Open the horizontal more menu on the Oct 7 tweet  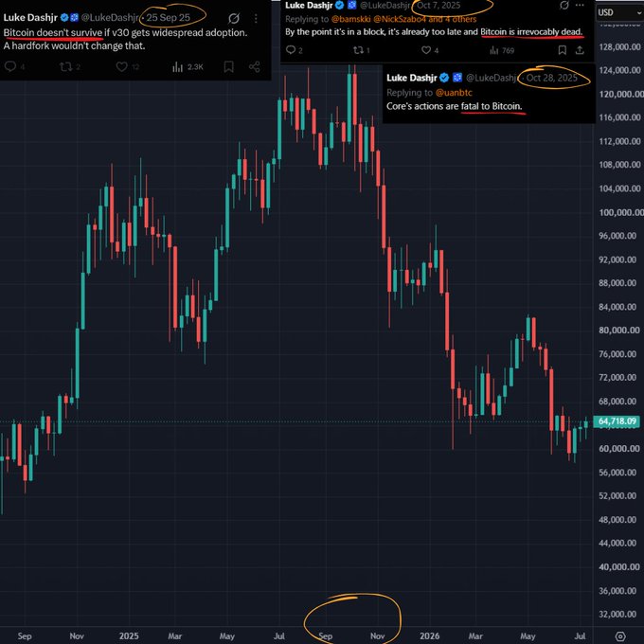tap(580, 5)
